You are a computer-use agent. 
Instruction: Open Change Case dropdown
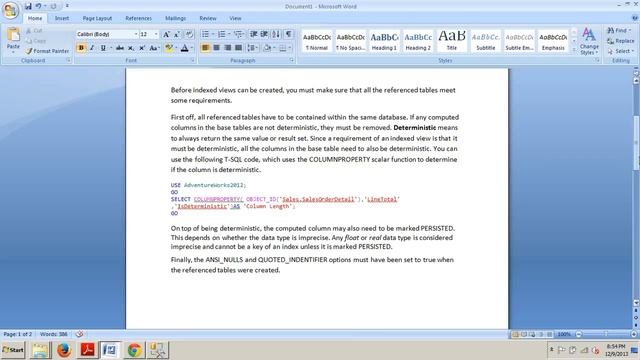click(154, 48)
